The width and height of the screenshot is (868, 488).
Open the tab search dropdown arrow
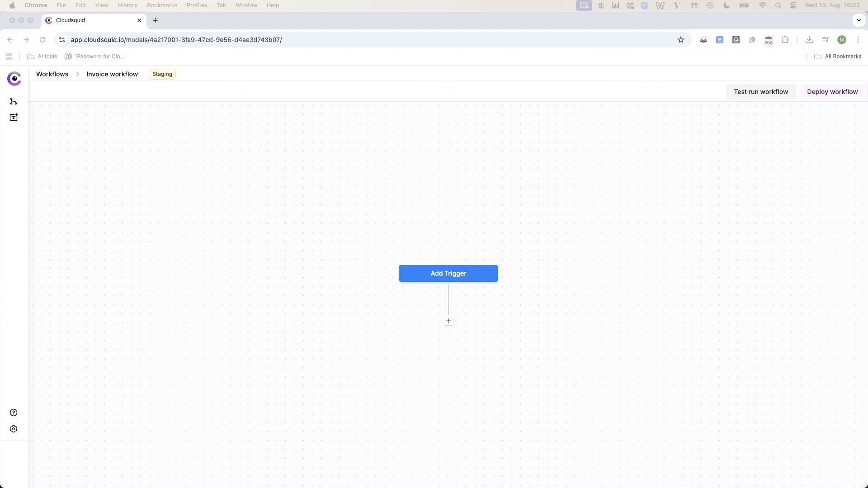pyautogui.click(x=859, y=20)
